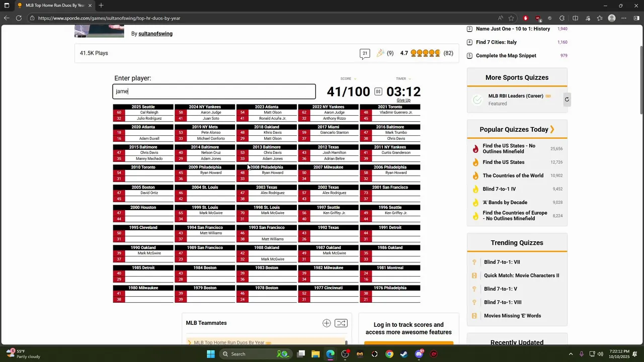
Task: Click the taskbar Search box
Action: point(256,354)
